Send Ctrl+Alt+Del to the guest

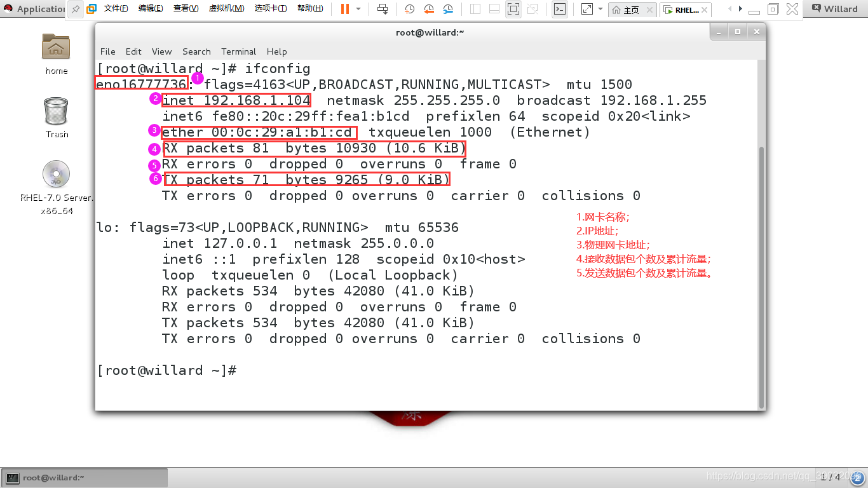[383, 9]
